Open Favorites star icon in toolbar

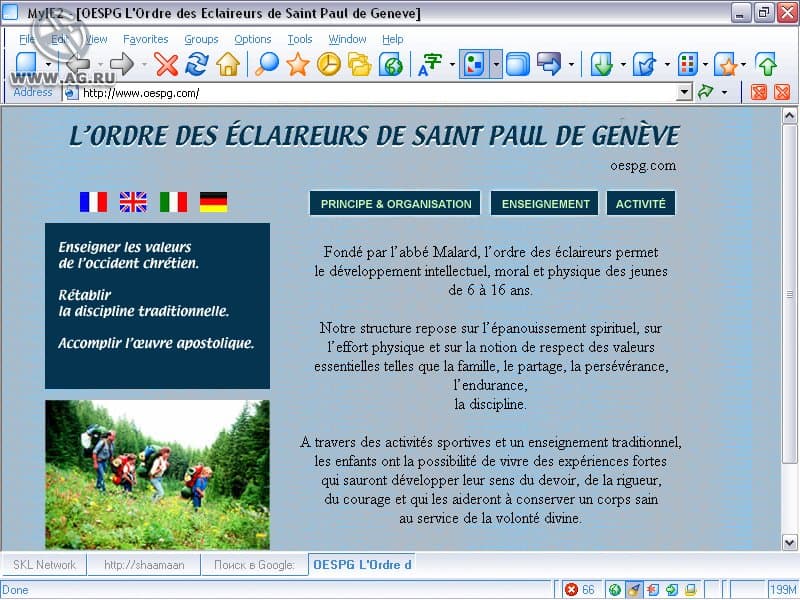click(x=298, y=65)
